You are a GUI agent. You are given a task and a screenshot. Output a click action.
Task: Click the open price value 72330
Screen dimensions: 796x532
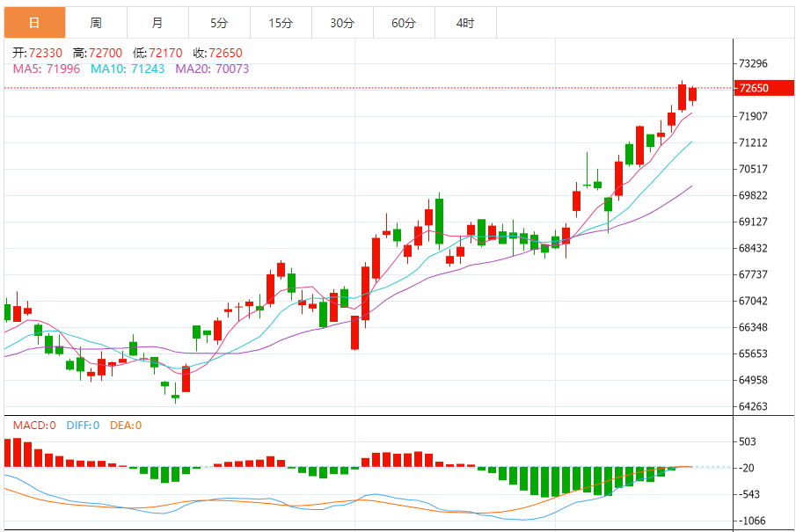tap(46, 53)
